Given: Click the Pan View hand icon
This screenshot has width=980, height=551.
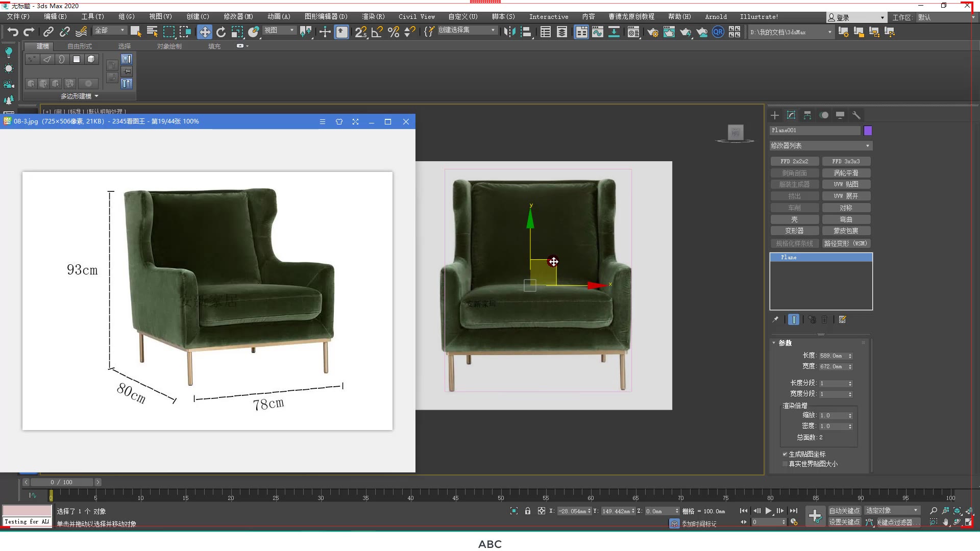Looking at the screenshot, I should (x=945, y=522).
